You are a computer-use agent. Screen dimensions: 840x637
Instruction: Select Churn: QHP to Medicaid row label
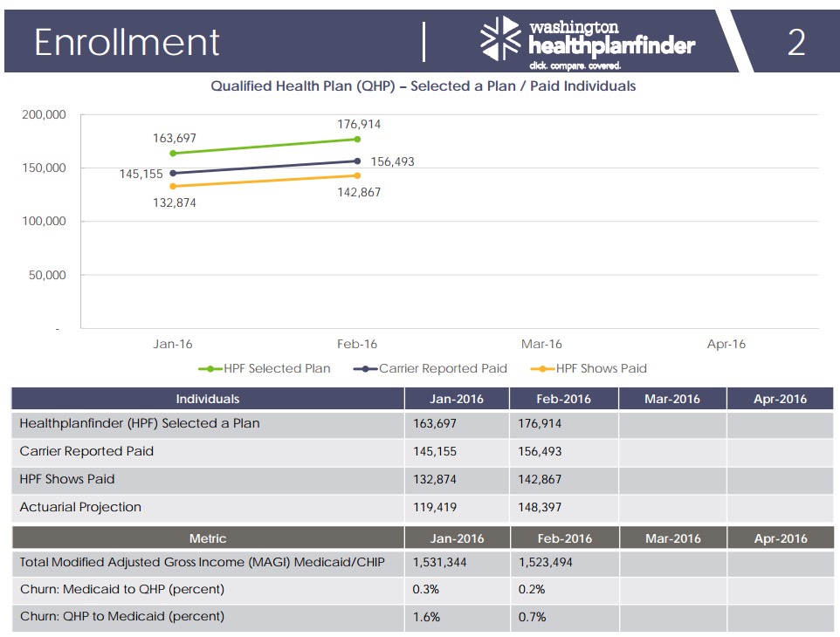(122, 617)
